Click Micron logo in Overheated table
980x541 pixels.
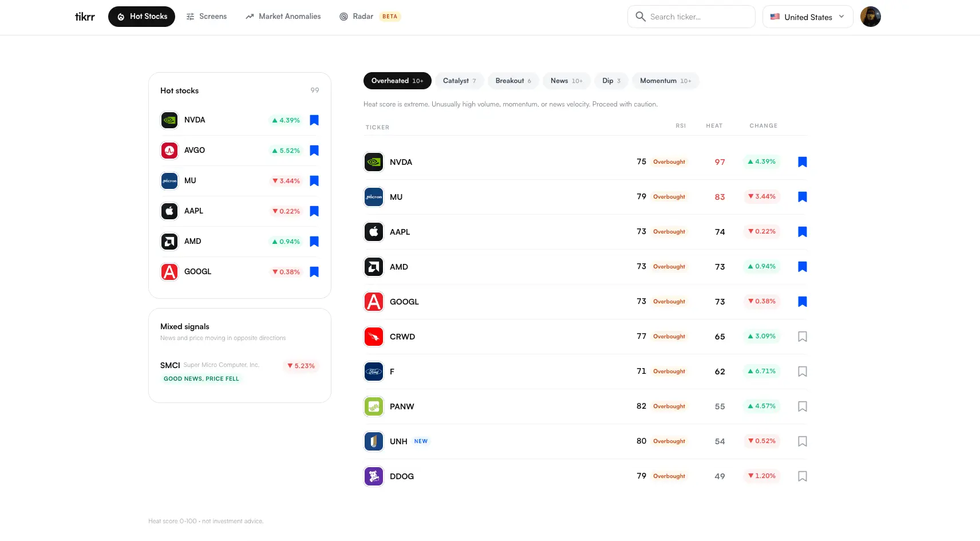tap(374, 197)
